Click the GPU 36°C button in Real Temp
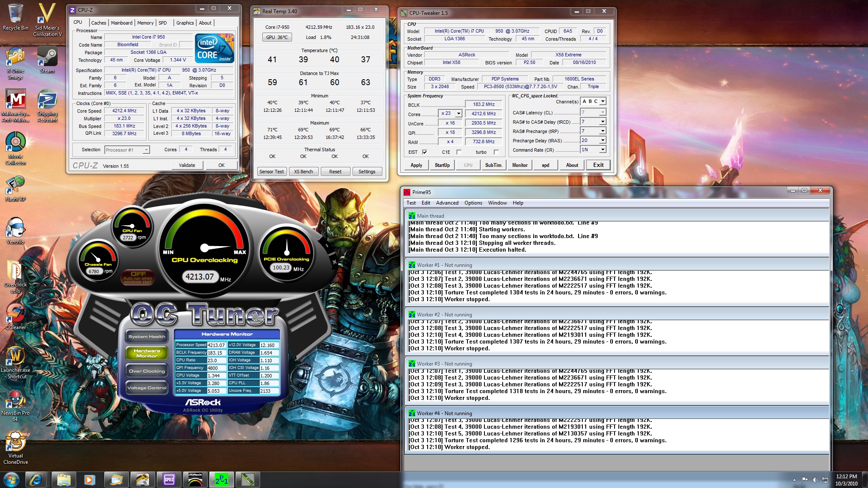The height and width of the screenshot is (488, 868). (x=277, y=37)
